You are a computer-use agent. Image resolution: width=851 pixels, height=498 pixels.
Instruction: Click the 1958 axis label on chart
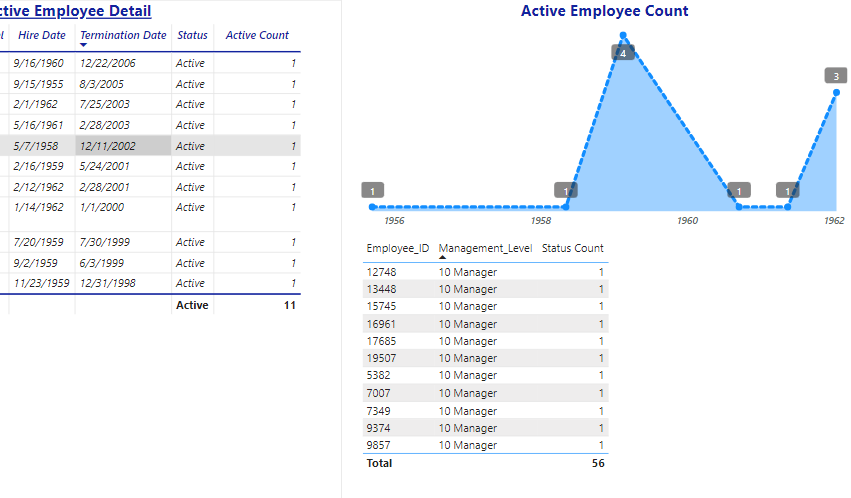tap(541, 221)
